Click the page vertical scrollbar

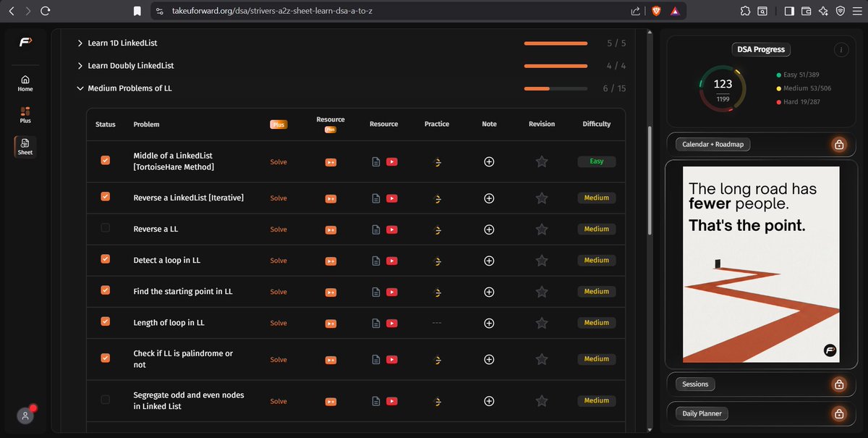pyautogui.click(x=650, y=181)
